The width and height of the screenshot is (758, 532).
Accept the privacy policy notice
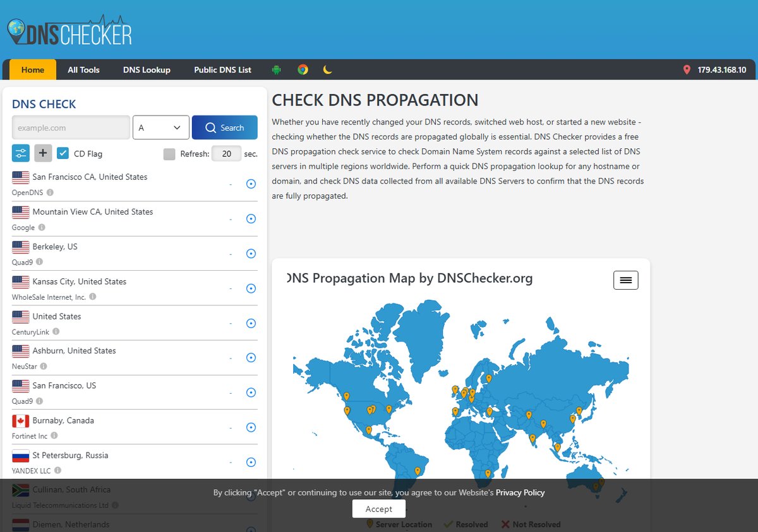click(379, 509)
